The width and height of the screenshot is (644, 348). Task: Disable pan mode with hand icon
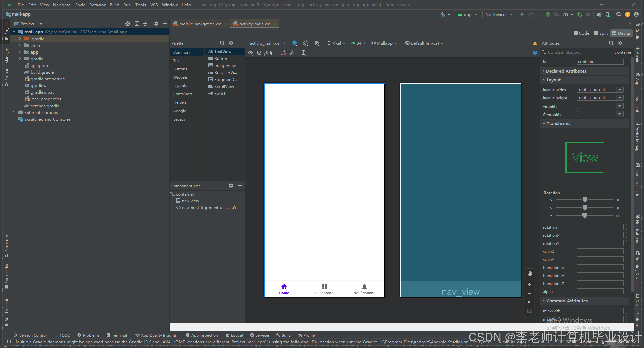click(530, 273)
